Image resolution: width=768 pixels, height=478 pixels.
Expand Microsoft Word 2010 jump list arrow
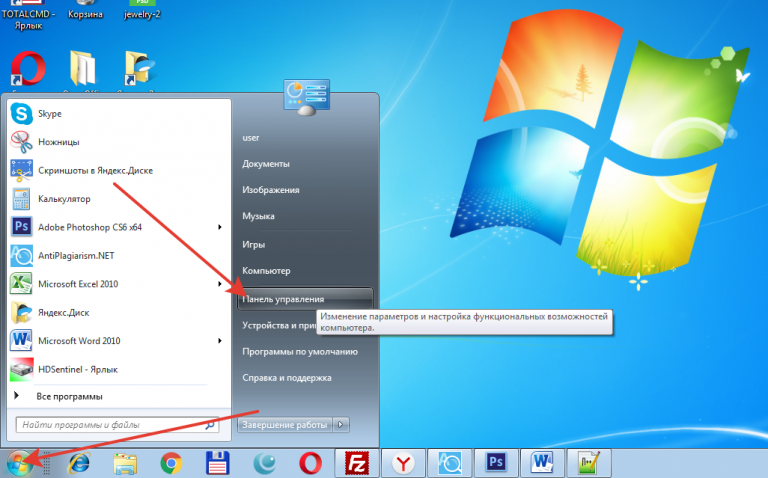pyautogui.click(x=220, y=340)
